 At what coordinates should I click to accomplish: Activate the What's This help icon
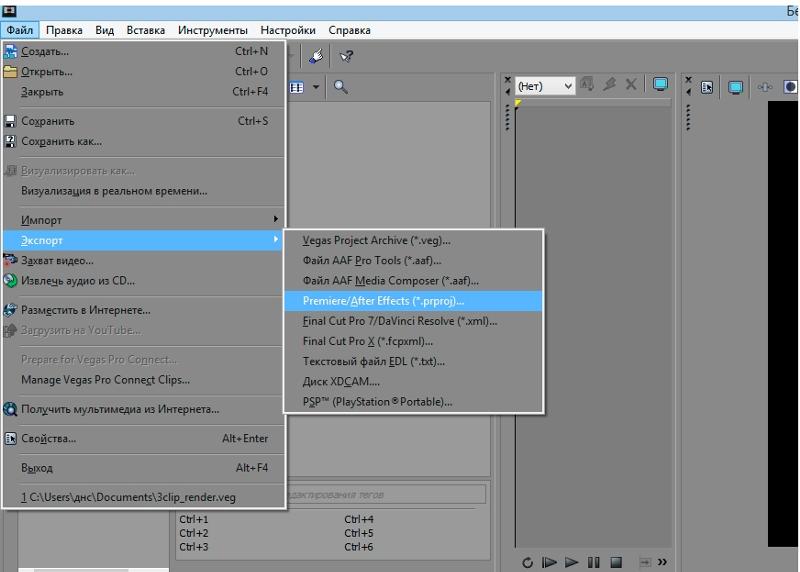(346, 56)
